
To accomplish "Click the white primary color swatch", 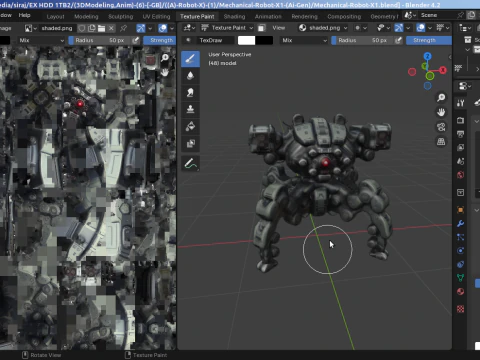I will (x=246, y=40).
